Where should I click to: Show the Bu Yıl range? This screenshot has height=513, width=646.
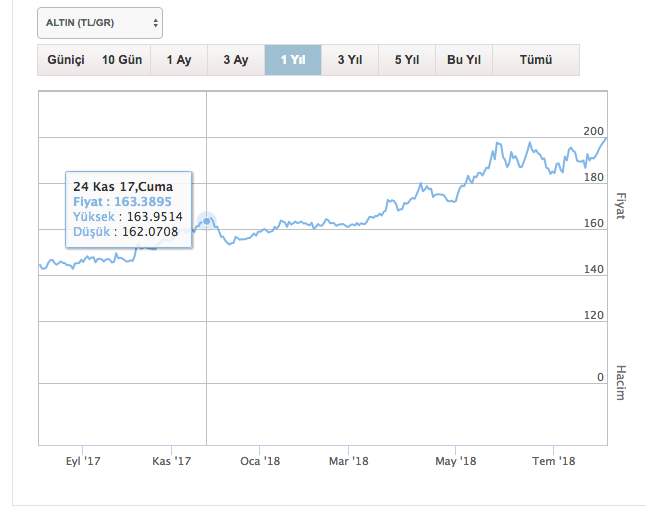pyautogui.click(x=464, y=60)
